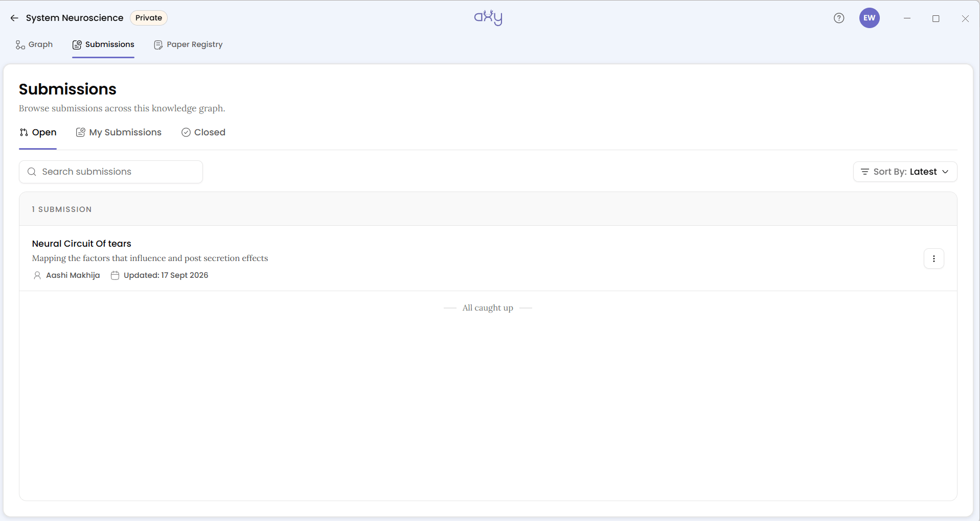Click the calendar icon beside Updated date

[x=115, y=275]
